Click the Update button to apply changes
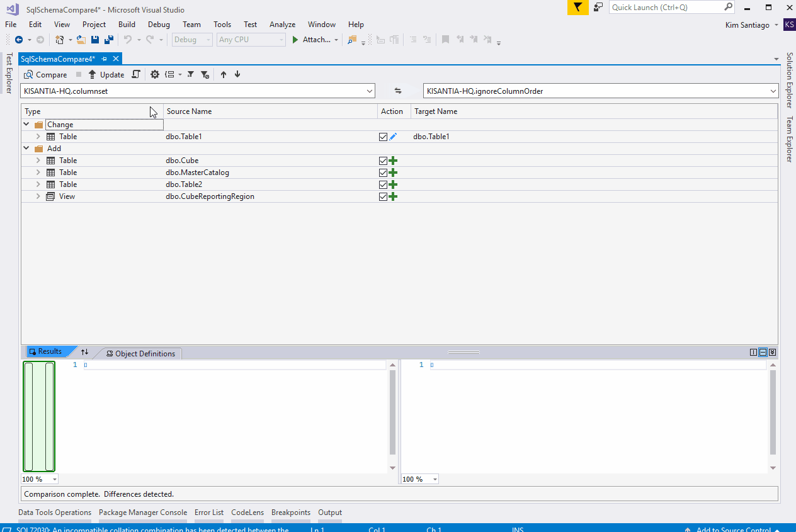Screen dimensions: 796x532 coord(106,74)
